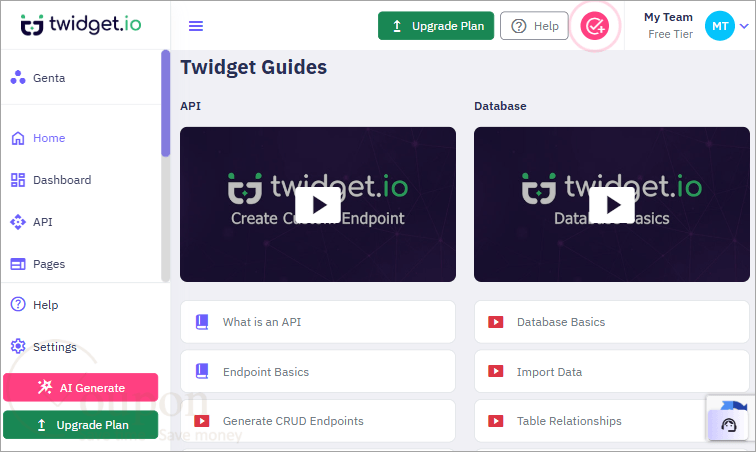Click the video icon beside Database Basics link

tap(496, 322)
